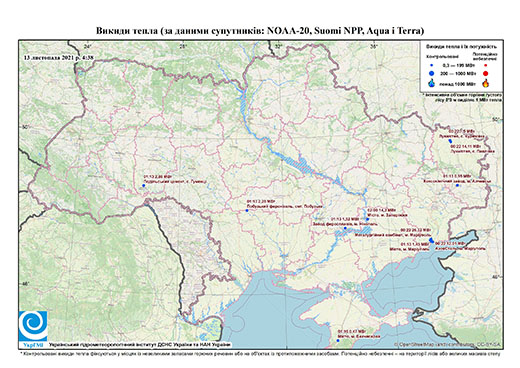The height and width of the screenshot is (368, 520).
Task: Click the OpenStreetMap contributors attribution
Action: pos(447,344)
